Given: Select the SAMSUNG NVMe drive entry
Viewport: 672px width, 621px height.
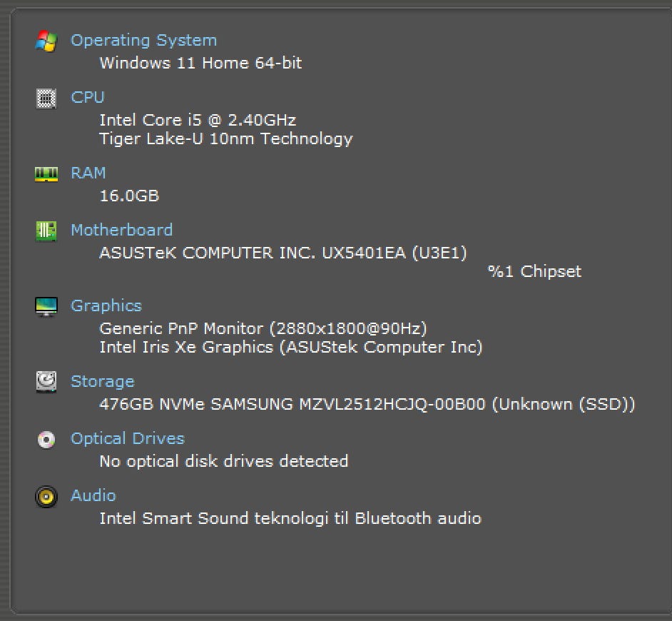Looking at the screenshot, I should pyautogui.click(x=367, y=405).
